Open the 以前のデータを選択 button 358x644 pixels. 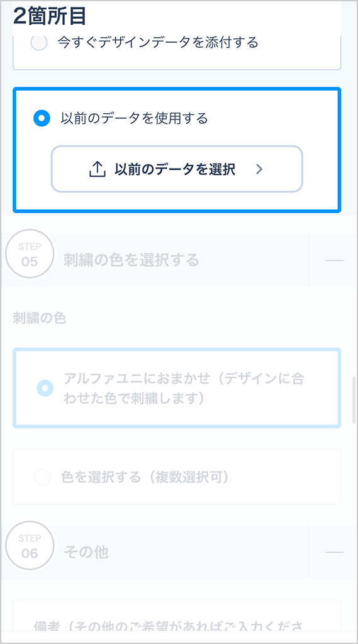point(177,169)
